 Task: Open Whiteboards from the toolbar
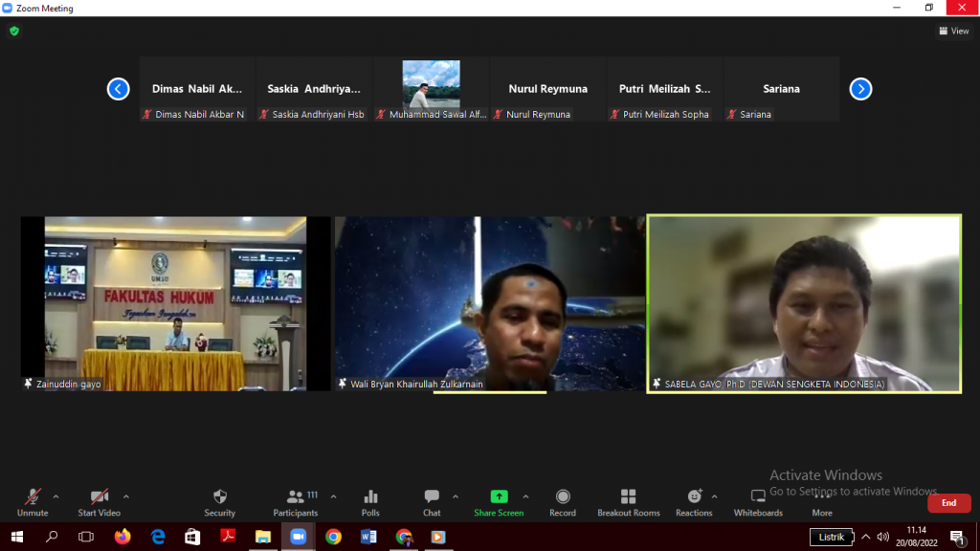click(x=758, y=501)
